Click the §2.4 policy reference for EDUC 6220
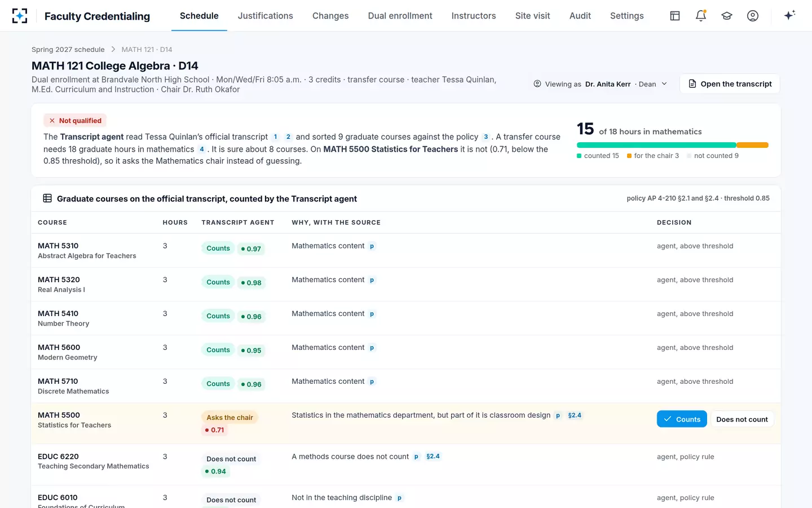The height and width of the screenshot is (508, 812). (433, 457)
